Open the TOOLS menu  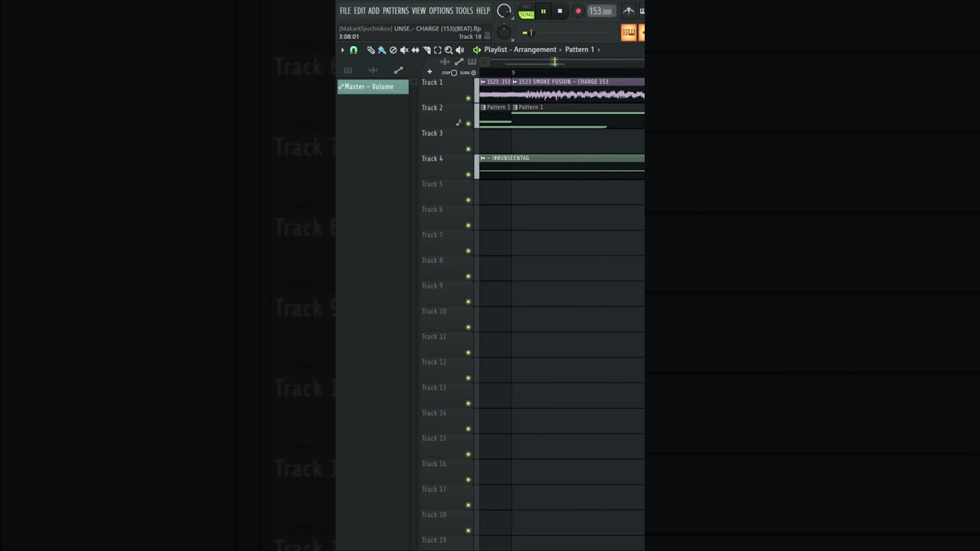click(465, 11)
